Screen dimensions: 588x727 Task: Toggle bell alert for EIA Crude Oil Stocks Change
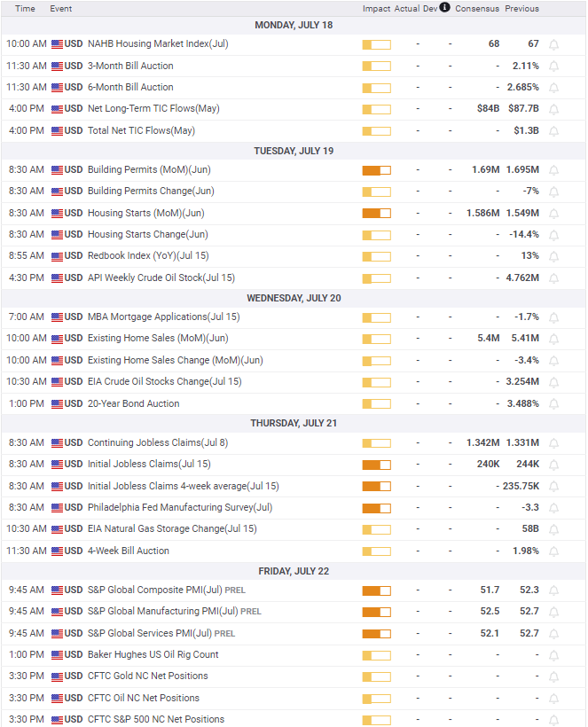[553, 382]
